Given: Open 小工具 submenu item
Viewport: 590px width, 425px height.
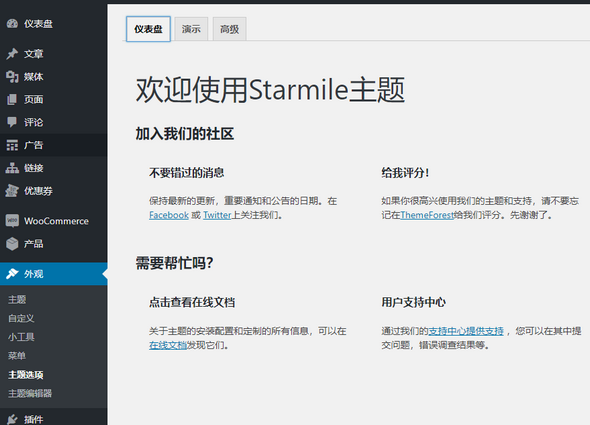Looking at the screenshot, I should [x=21, y=337].
